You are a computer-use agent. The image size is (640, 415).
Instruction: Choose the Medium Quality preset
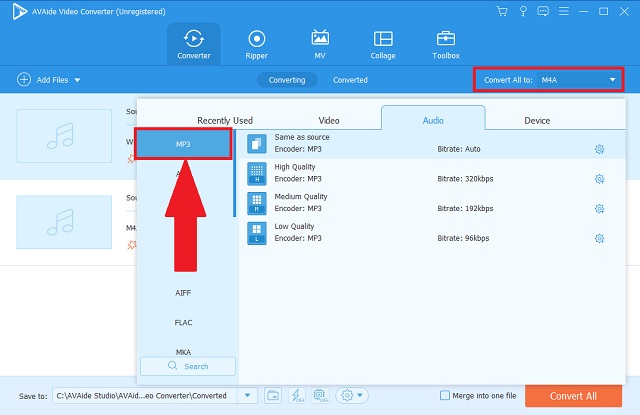[432, 203]
